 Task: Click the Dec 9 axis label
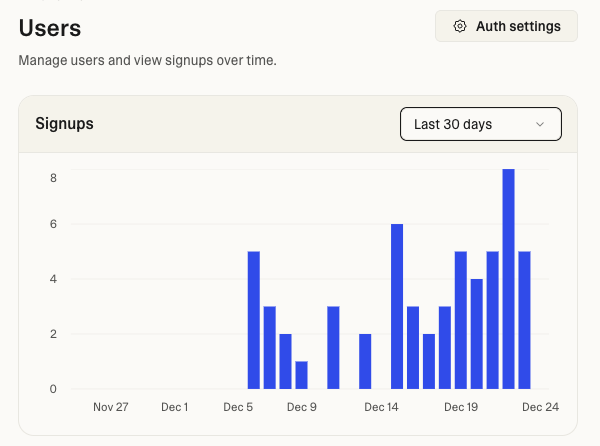pos(302,407)
